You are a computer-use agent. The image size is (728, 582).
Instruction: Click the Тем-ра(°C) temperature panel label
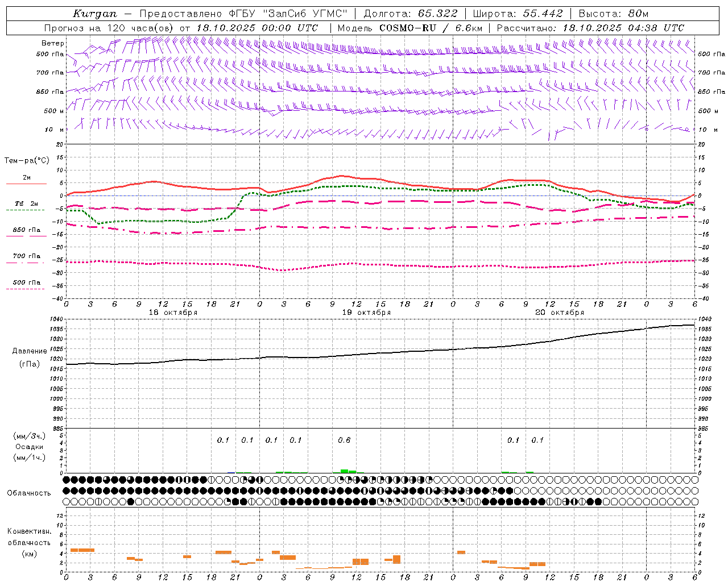coord(27,161)
